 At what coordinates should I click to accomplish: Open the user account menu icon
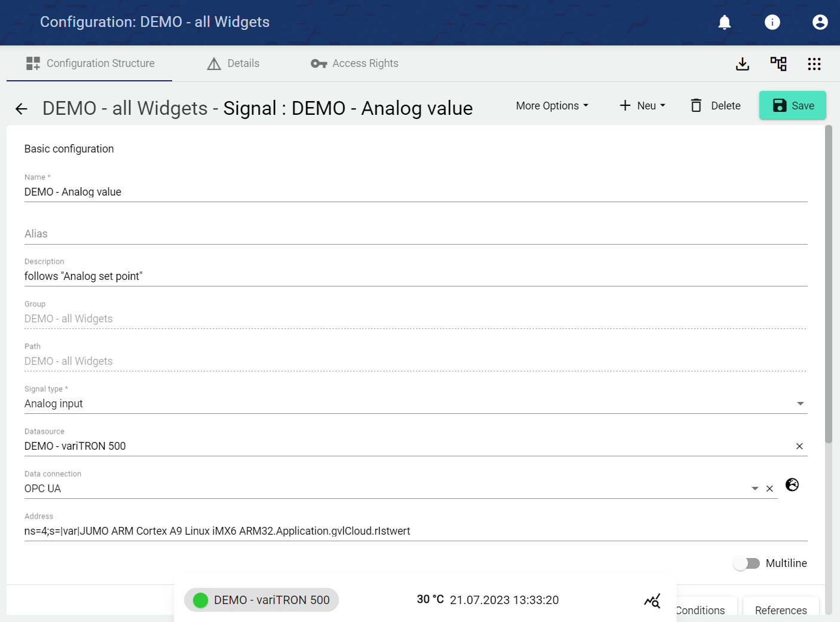coord(820,22)
